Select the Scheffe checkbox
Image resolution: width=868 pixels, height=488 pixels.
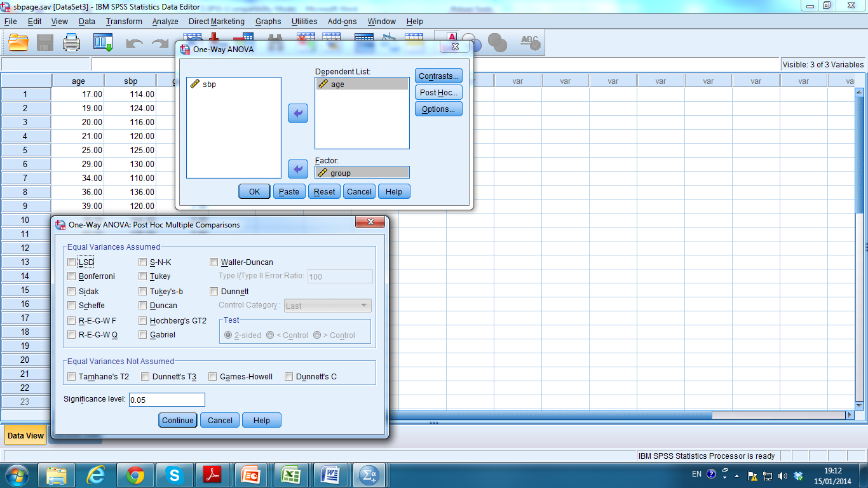[x=71, y=305]
